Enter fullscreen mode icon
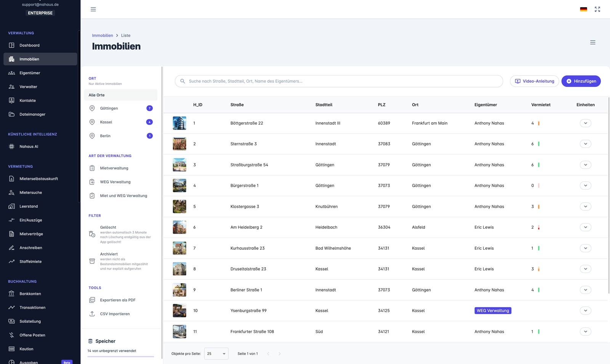This screenshot has height=364, width=610. pos(597,9)
